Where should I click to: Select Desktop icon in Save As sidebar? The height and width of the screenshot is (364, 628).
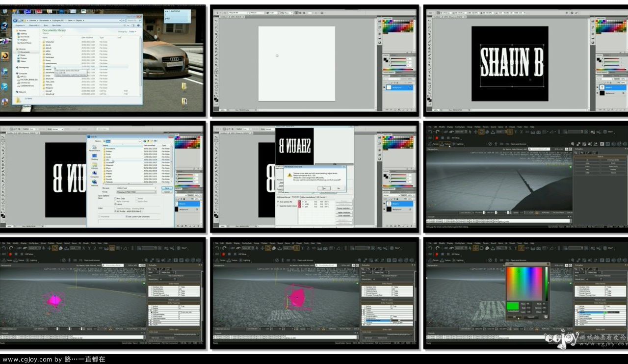coord(95,156)
